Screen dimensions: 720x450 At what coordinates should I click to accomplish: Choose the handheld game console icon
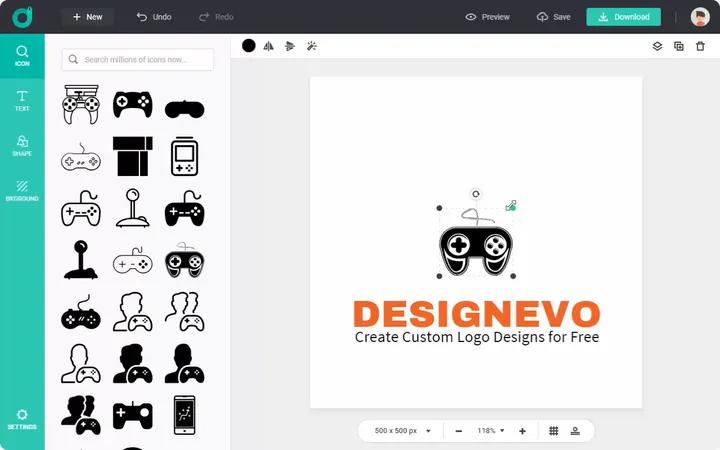click(185, 156)
